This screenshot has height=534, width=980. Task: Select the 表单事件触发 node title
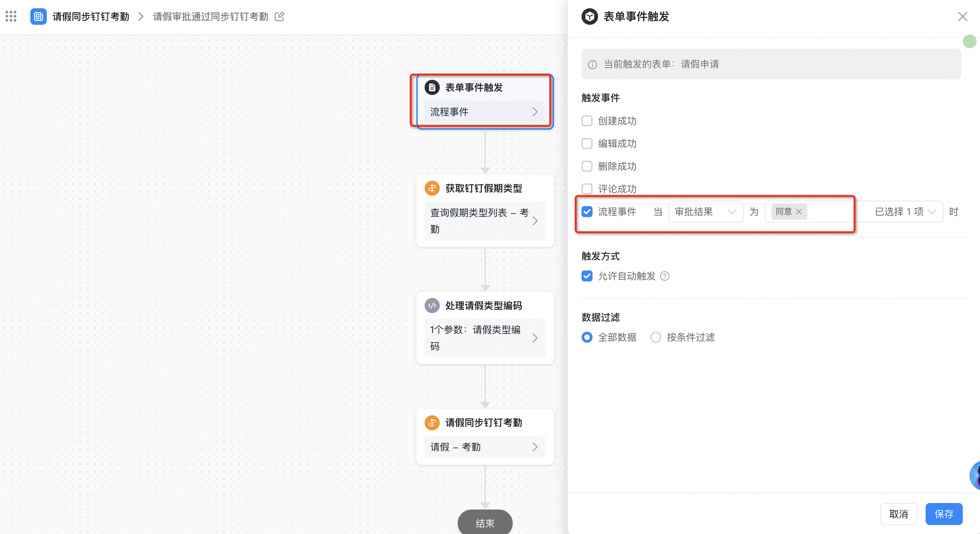pyautogui.click(x=474, y=88)
